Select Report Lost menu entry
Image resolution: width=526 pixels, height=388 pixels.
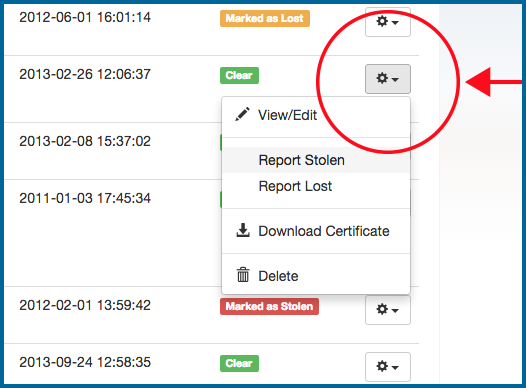[316, 186]
